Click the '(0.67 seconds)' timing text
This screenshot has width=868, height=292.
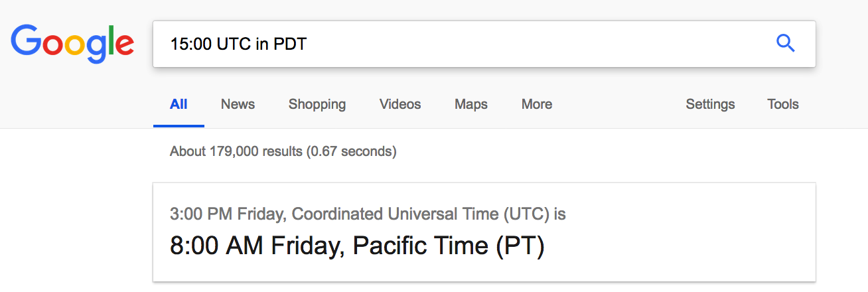[x=351, y=151]
